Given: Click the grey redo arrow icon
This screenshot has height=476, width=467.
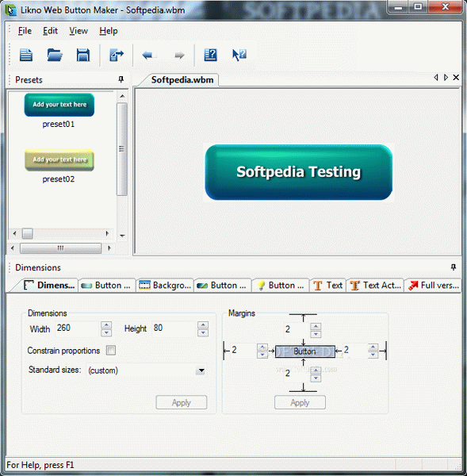Looking at the screenshot, I should point(179,56).
